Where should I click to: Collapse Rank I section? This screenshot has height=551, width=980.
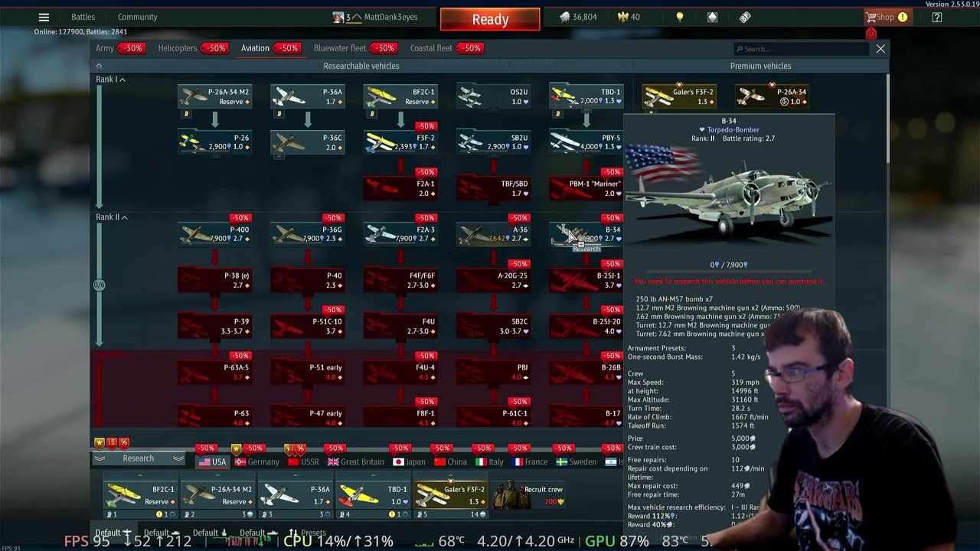click(x=111, y=80)
